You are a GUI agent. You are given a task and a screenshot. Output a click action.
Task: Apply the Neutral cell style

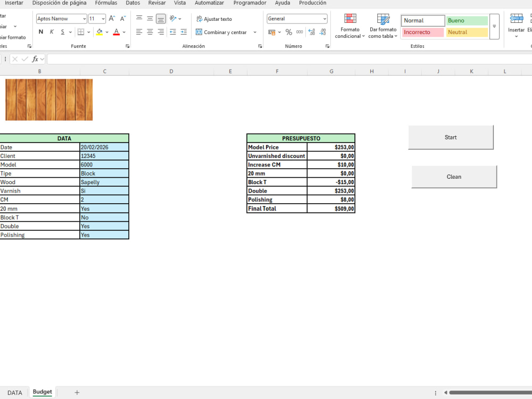(467, 32)
